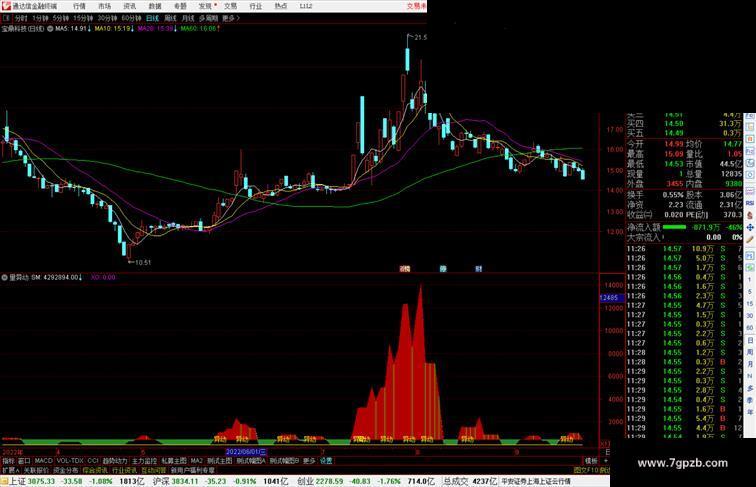
Task: Select the 年 yearly period button in sidebar
Action: point(750,412)
